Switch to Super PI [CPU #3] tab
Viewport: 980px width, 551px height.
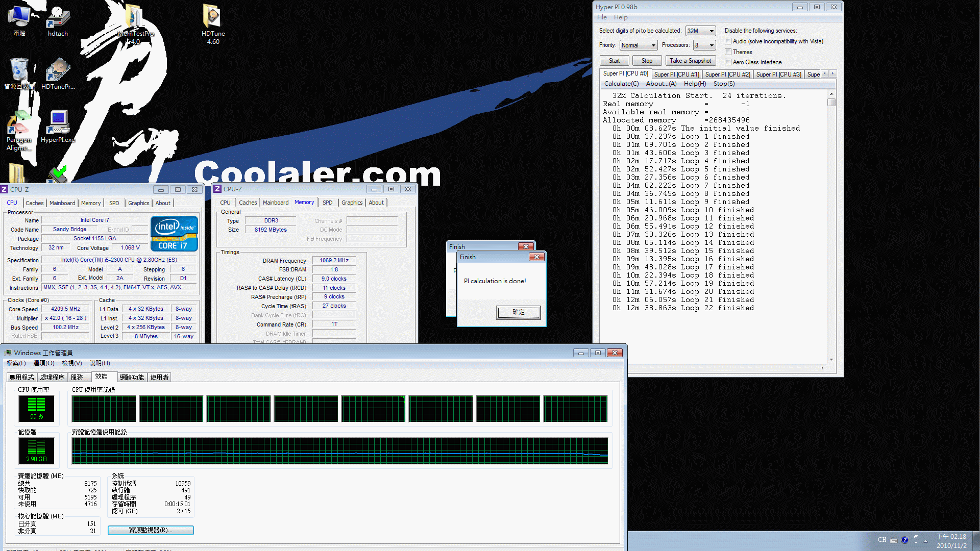coord(778,74)
